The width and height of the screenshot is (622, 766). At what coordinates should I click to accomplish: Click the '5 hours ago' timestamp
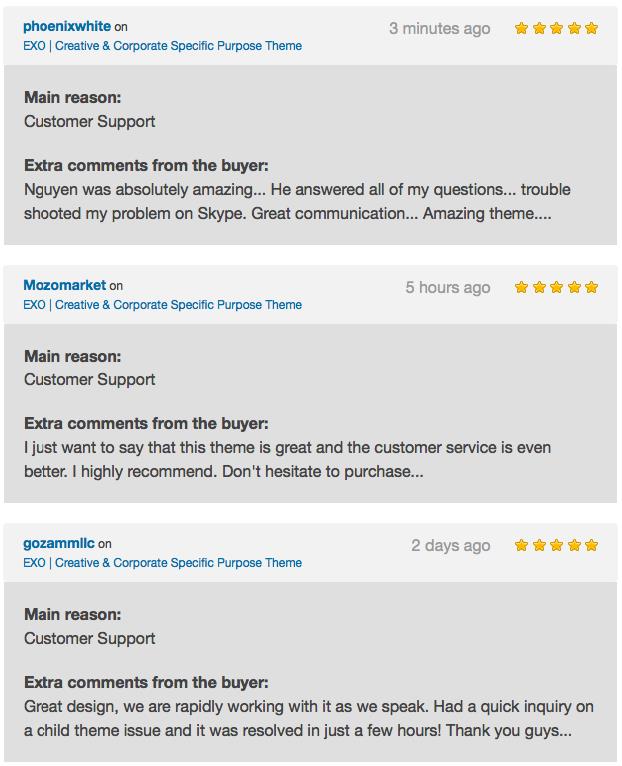coord(448,288)
